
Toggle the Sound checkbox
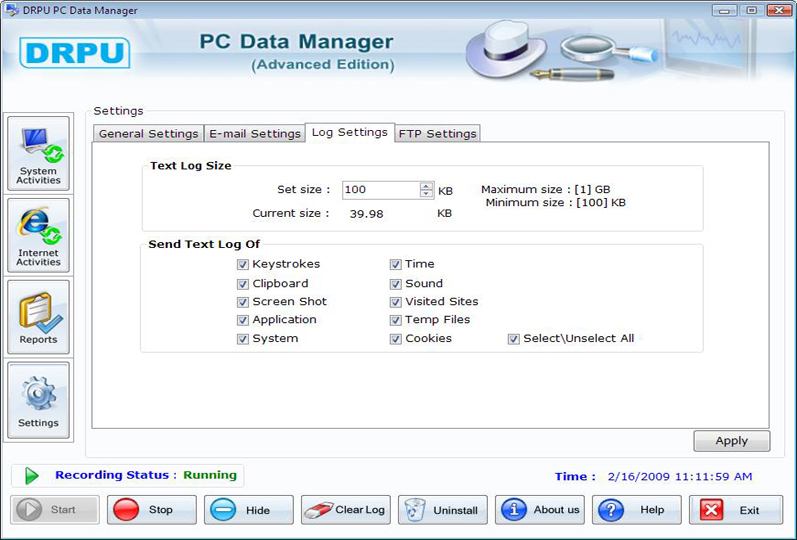pos(395,284)
